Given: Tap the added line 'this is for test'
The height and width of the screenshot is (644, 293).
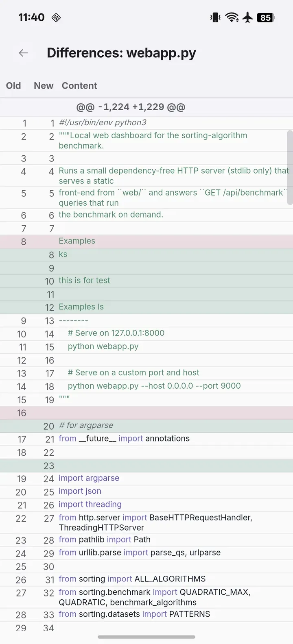Looking at the screenshot, I should [146, 281].
